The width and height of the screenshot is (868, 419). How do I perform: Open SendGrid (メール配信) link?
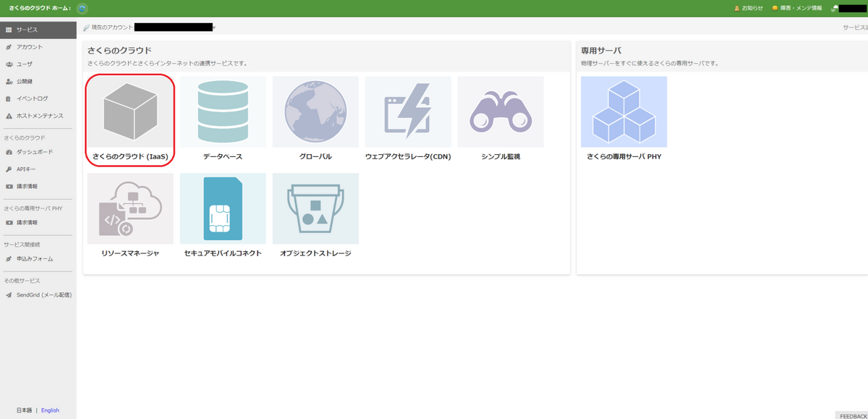tap(38, 295)
